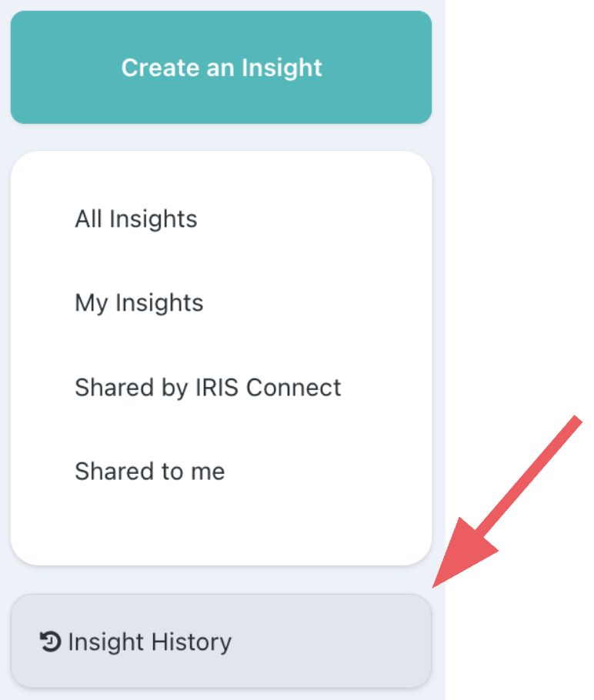Show insights Shared by IRIS Connect

(208, 387)
